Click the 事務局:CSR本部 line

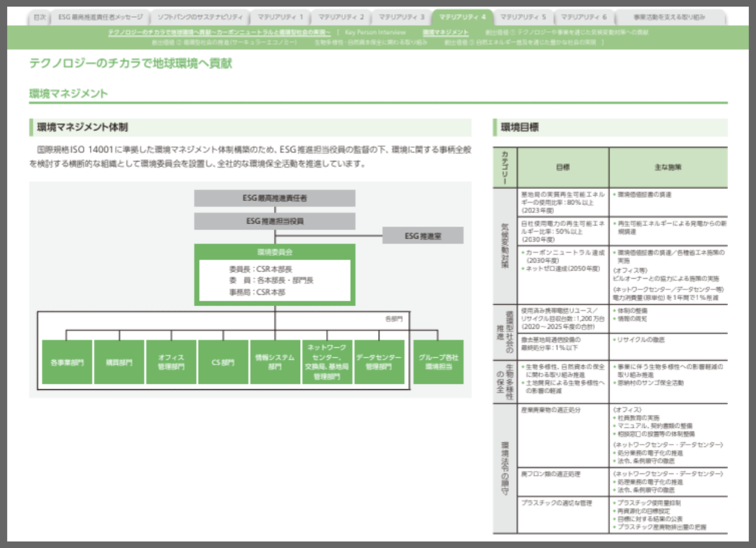click(x=257, y=292)
